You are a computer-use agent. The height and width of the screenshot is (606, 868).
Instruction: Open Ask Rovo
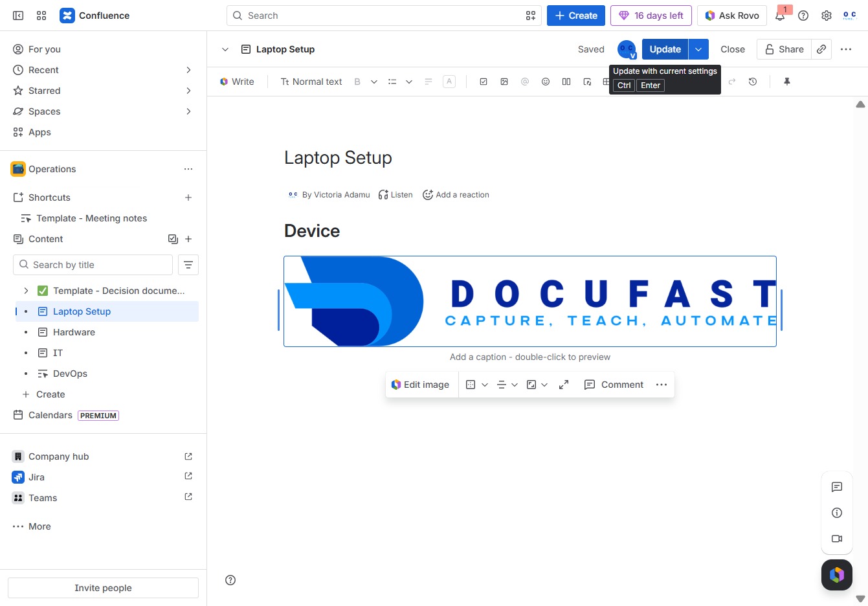pos(732,16)
